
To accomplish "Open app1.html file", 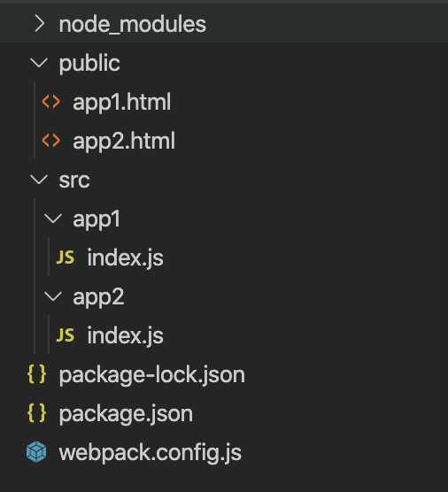I will 122,103.
